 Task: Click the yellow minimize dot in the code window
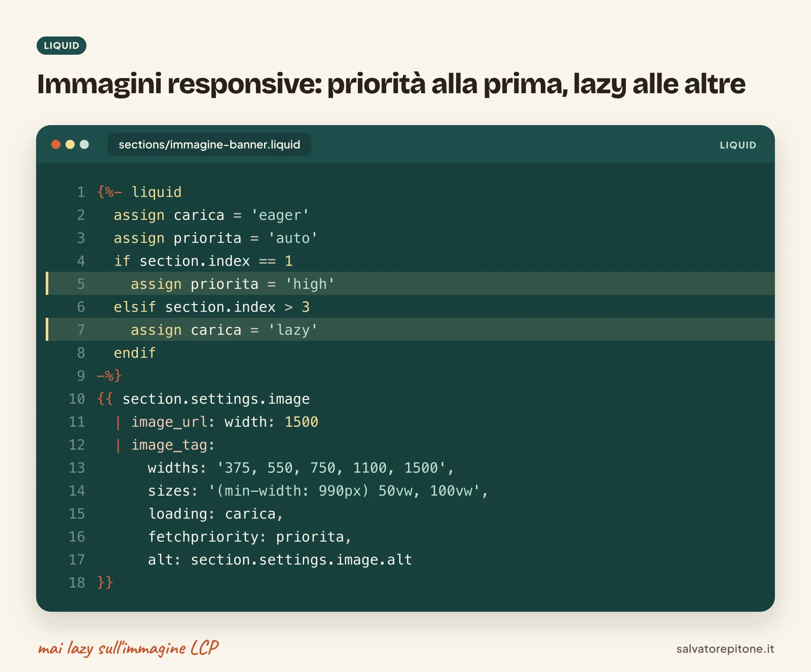pos(70,144)
